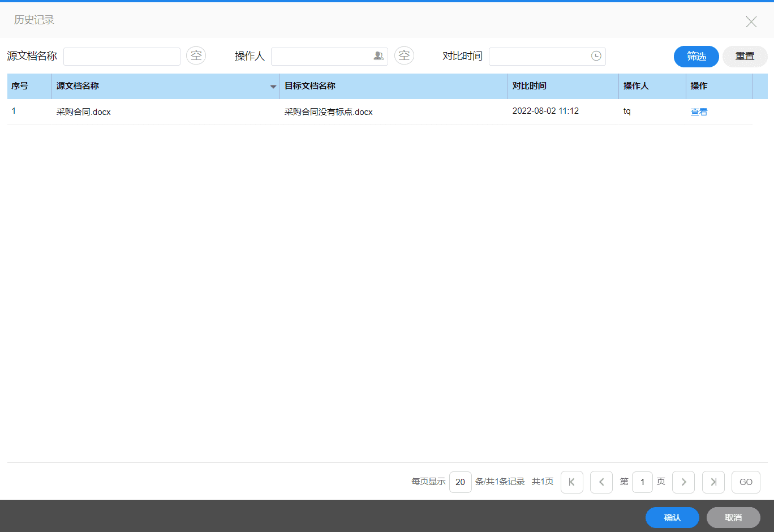Click the 操作人 column header

coord(652,86)
